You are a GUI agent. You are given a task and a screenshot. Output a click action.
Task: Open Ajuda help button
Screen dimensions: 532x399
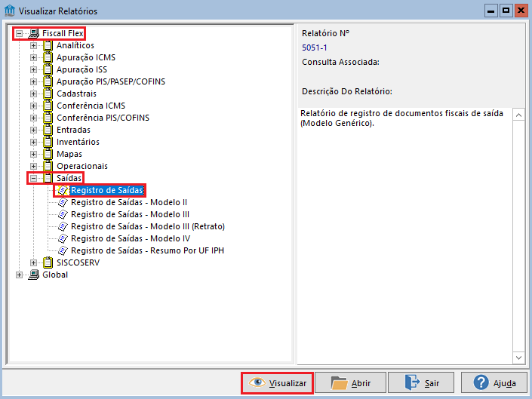click(x=494, y=383)
